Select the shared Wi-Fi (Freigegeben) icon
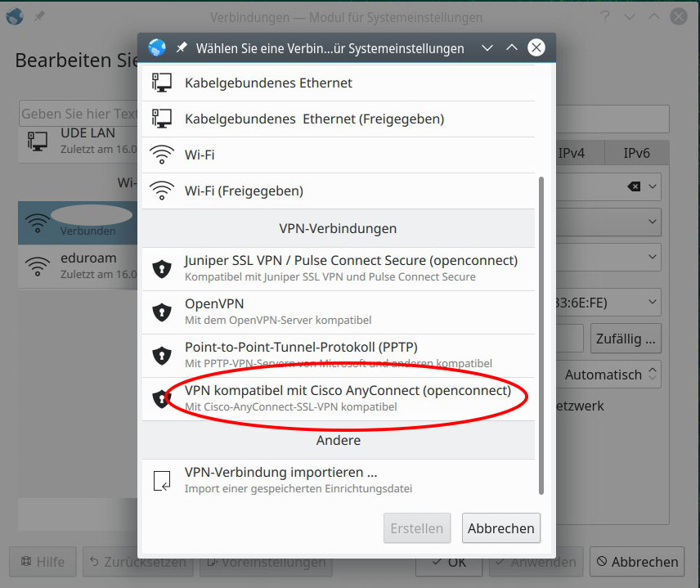 [x=161, y=188]
